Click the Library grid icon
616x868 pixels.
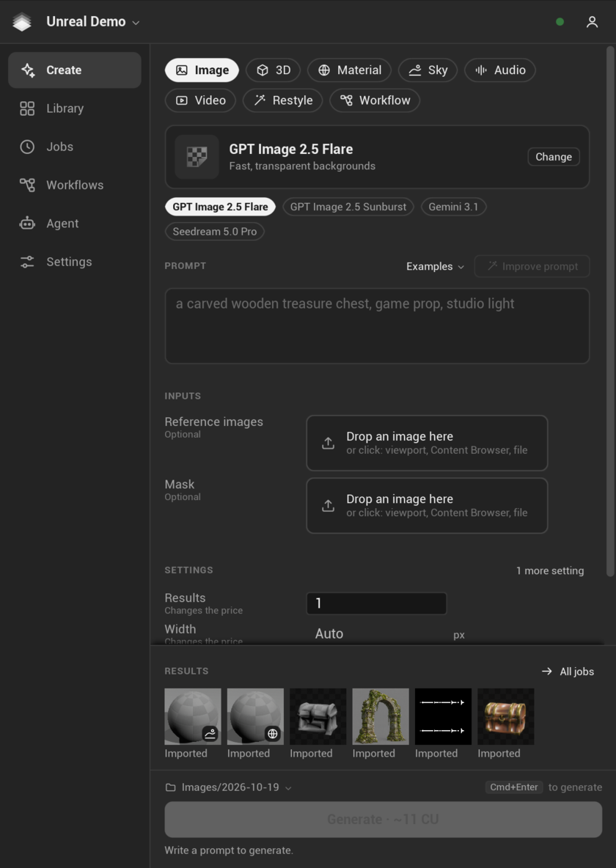pos(27,108)
